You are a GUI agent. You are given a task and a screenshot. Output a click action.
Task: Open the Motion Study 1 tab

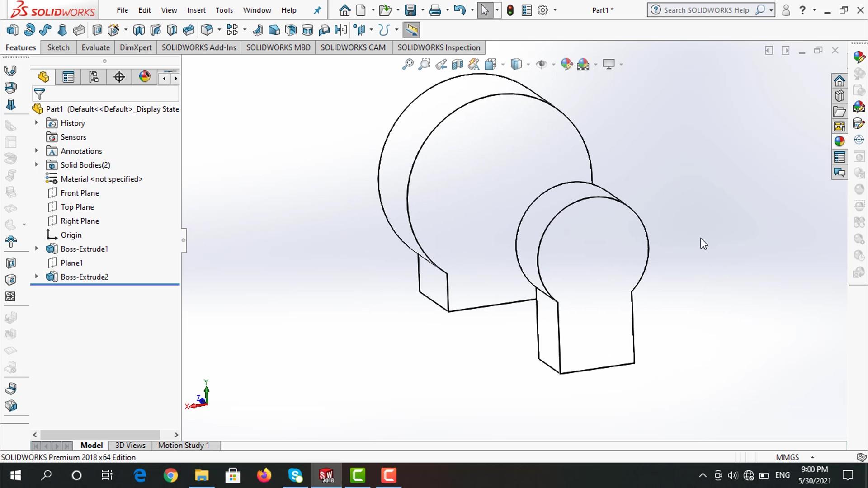click(x=184, y=446)
